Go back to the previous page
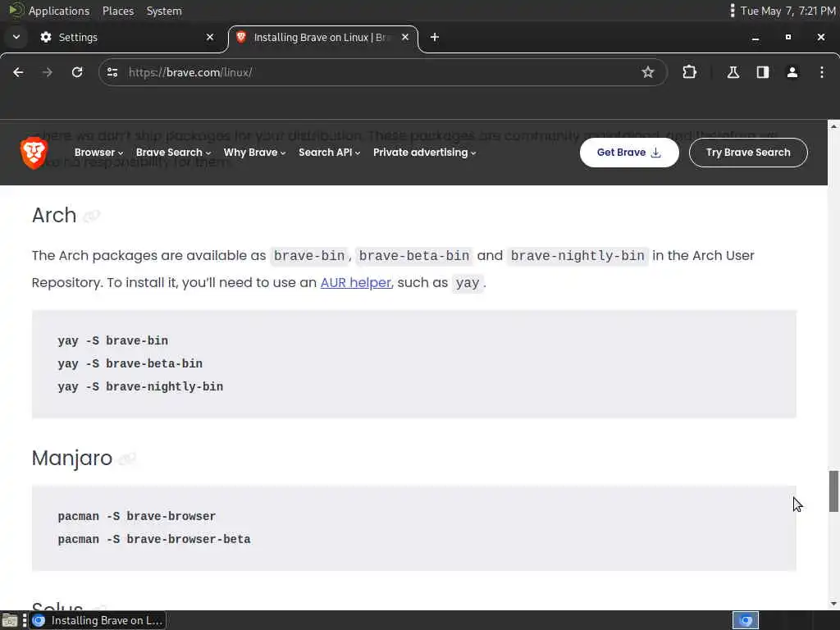 18,72
